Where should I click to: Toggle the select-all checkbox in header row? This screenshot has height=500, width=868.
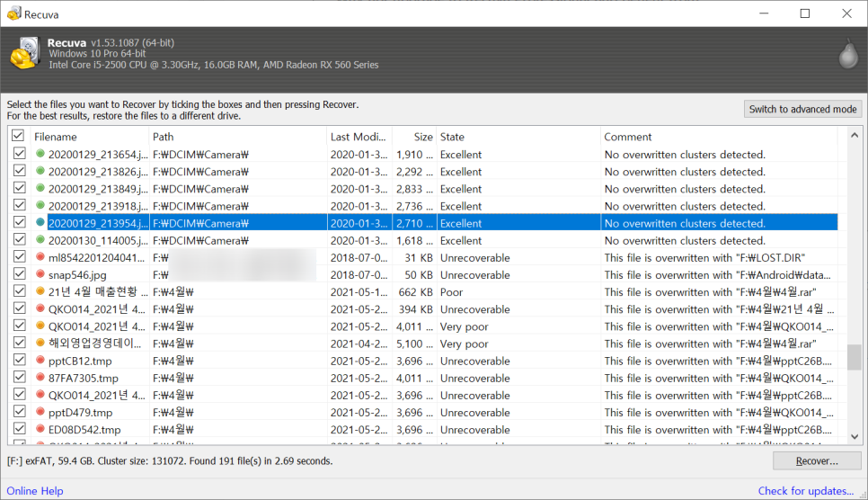[x=18, y=136]
